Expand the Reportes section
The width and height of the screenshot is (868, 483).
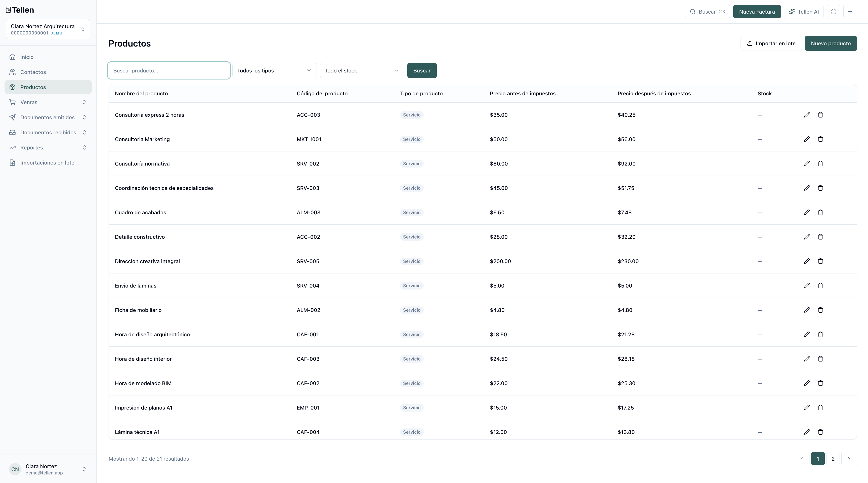point(48,148)
